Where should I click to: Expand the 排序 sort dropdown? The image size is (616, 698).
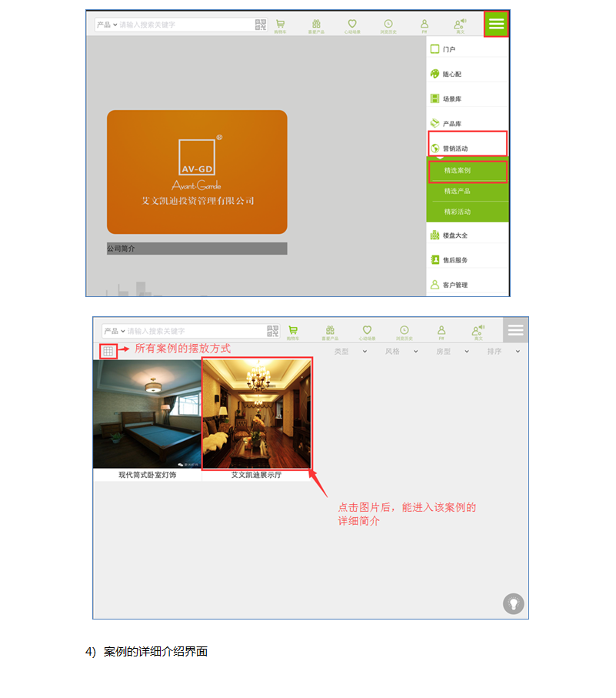[x=504, y=351]
